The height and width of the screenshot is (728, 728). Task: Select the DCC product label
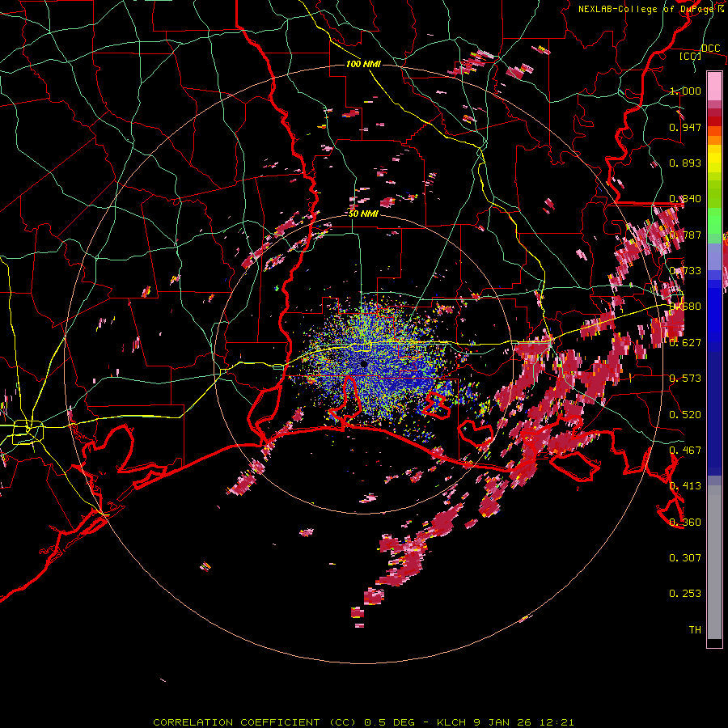(x=710, y=48)
